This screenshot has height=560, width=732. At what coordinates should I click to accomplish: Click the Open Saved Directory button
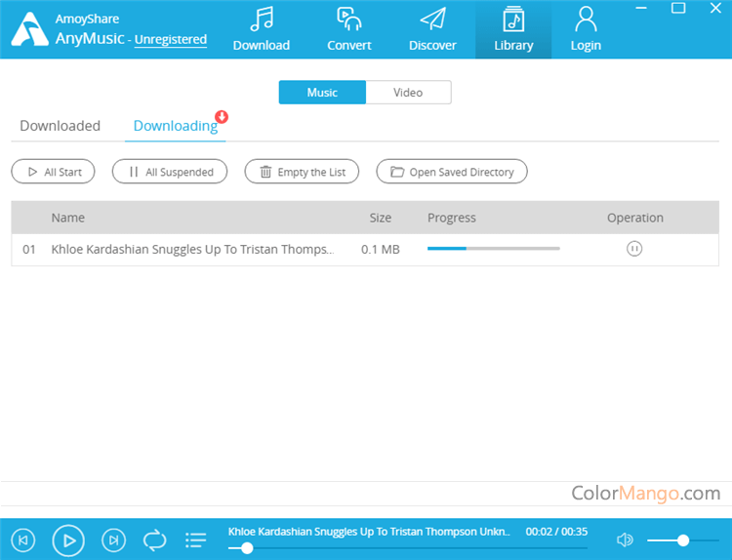pos(452,172)
